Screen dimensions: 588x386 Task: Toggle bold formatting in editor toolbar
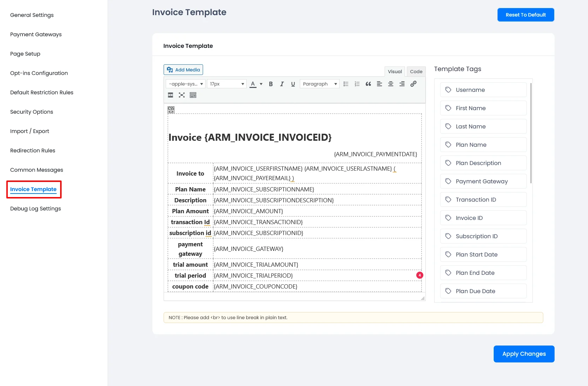coord(271,84)
